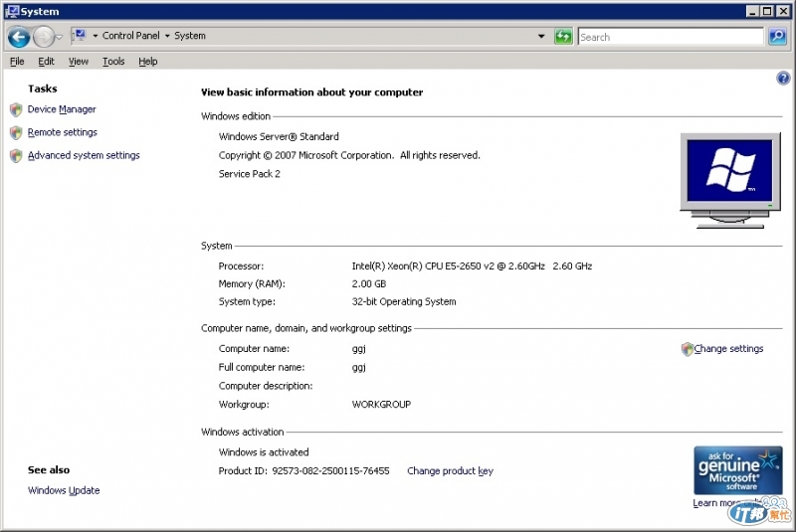The width and height of the screenshot is (796, 532).
Task: Click the Windows is activated text
Action: (x=264, y=452)
